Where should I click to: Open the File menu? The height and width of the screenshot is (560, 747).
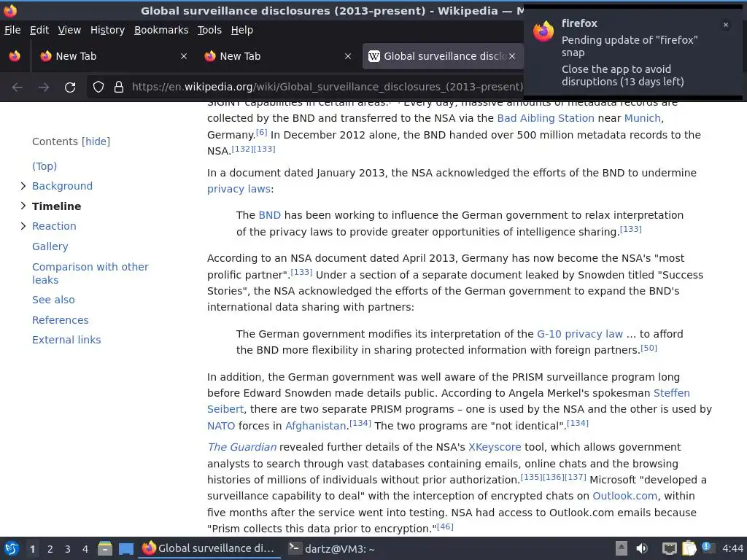(12, 30)
